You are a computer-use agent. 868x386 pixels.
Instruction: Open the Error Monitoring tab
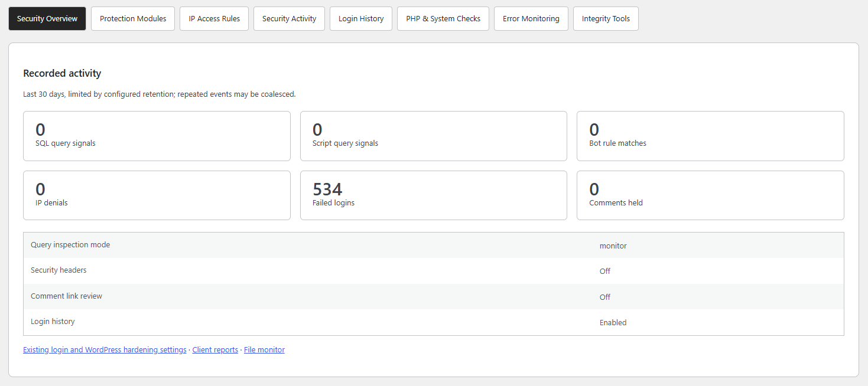tap(531, 18)
